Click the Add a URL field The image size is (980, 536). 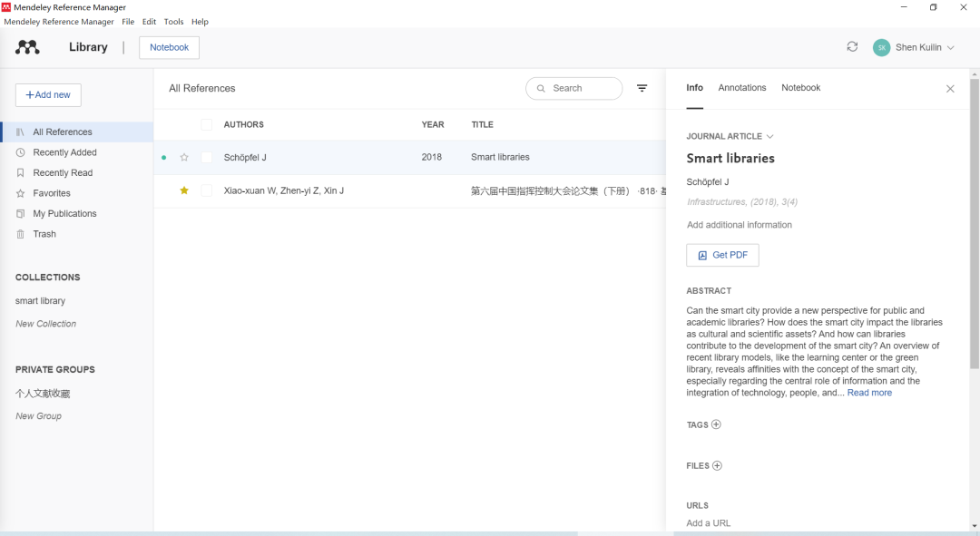[708, 523]
